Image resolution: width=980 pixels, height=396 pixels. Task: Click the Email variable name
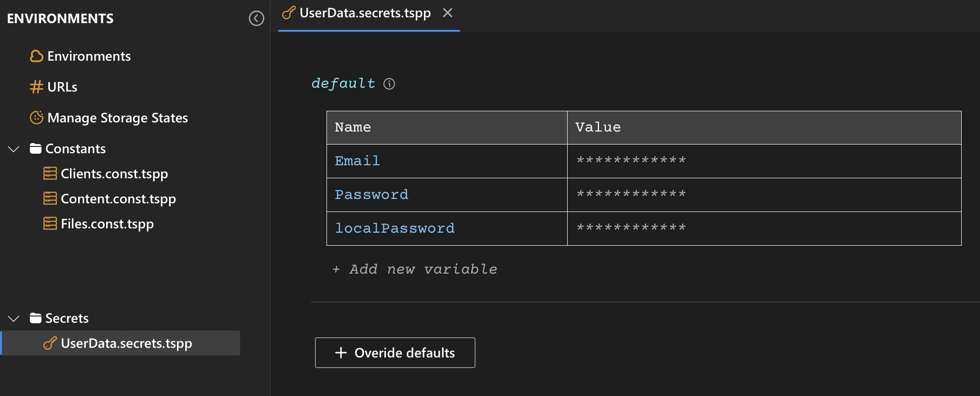(357, 161)
